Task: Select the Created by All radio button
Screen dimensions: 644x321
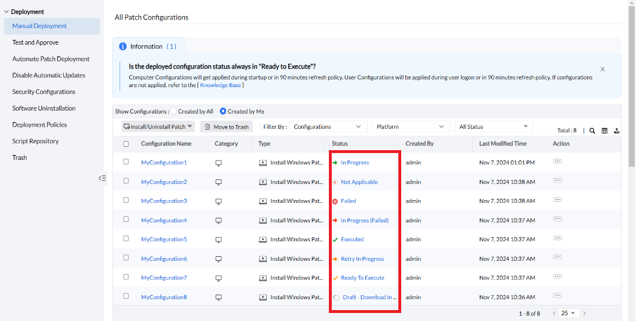Action: point(174,111)
